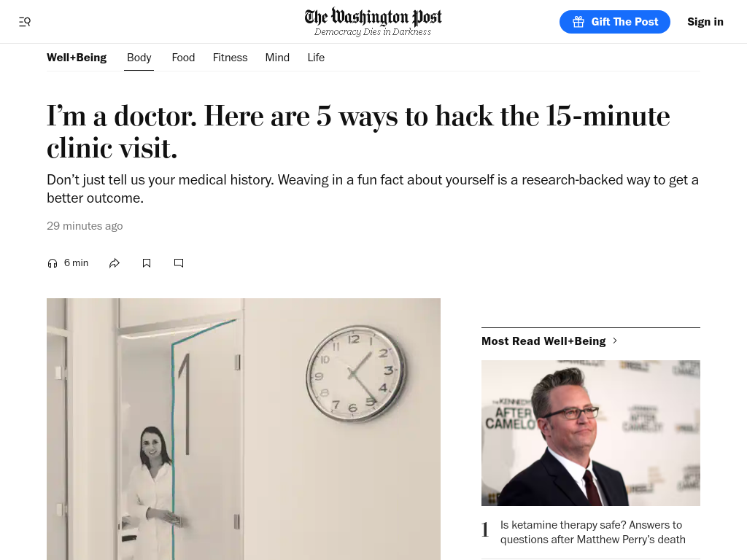The height and width of the screenshot is (560, 747).
Task: Expand Most Read Well+Being chevron arrow
Action: pyautogui.click(x=615, y=341)
